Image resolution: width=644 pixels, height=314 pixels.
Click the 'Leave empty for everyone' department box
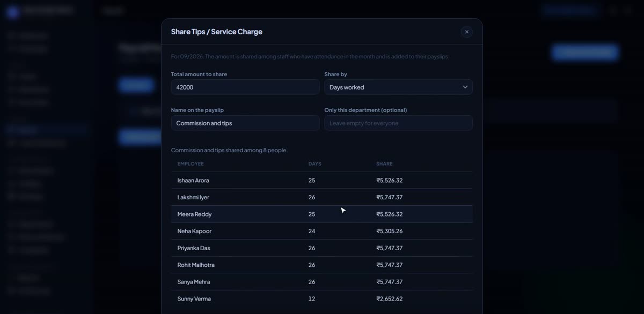(398, 123)
